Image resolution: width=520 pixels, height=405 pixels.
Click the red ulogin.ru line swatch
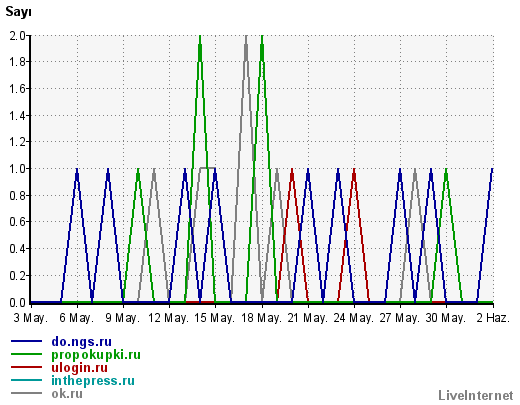(26, 367)
